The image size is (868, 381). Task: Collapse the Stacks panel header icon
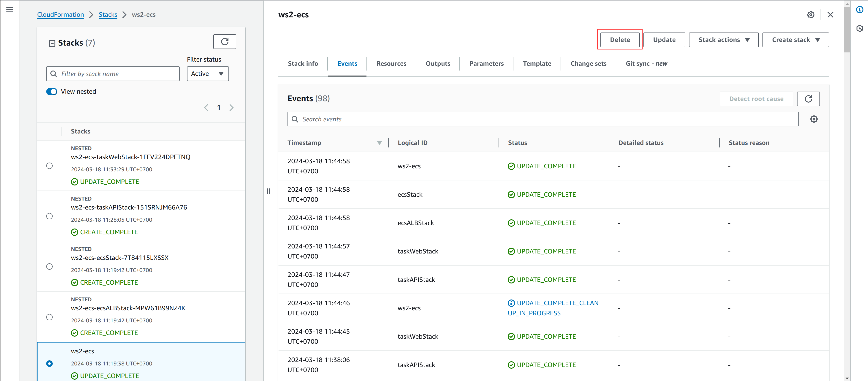(x=52, y=43)
